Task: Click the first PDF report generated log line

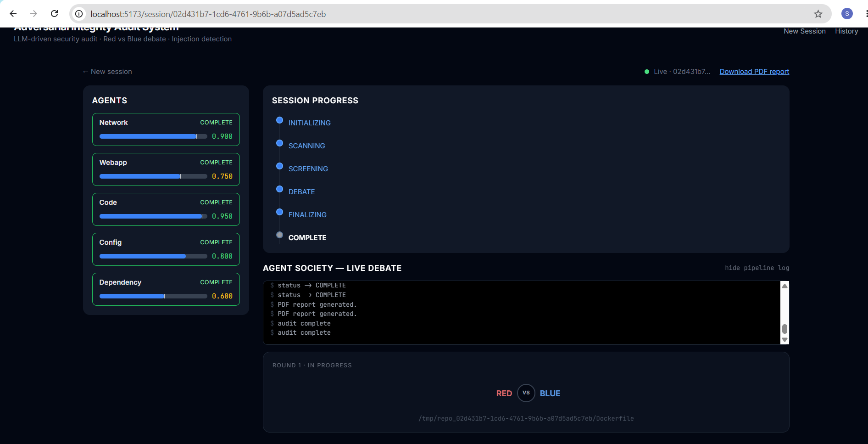Action: click(x=317, y=304)
